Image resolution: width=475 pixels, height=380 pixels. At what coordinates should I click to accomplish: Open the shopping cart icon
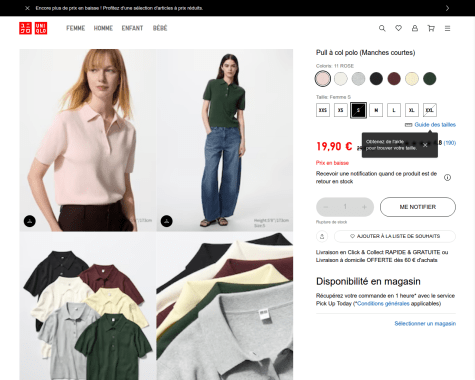(x=431, y=28)
